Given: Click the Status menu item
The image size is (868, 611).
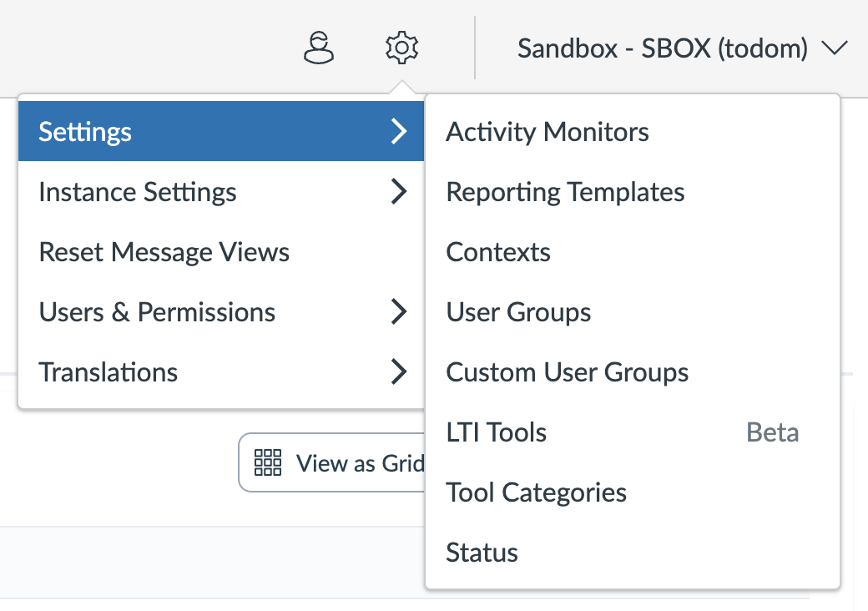Looking at the screenshot, I should pos(482,553).
